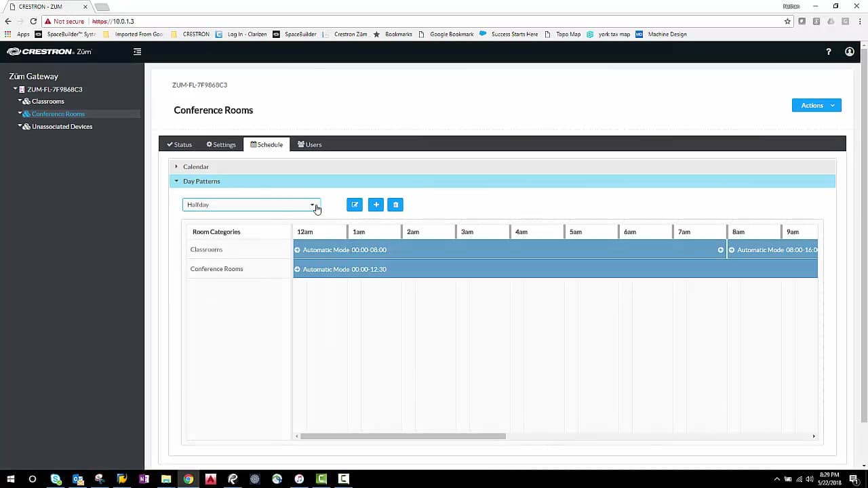Screen dimensions: 868x488
Task: Open the Windows Start menu
Action: pyautogui.click(x=11, y=479)
